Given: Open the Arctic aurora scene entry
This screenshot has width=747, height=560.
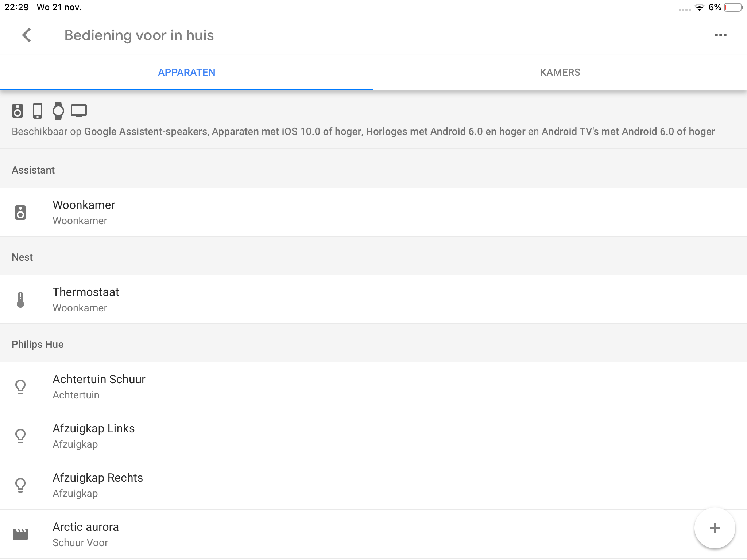Looking at the screenshot, I should pyautogui.click(x=86, y=534).
